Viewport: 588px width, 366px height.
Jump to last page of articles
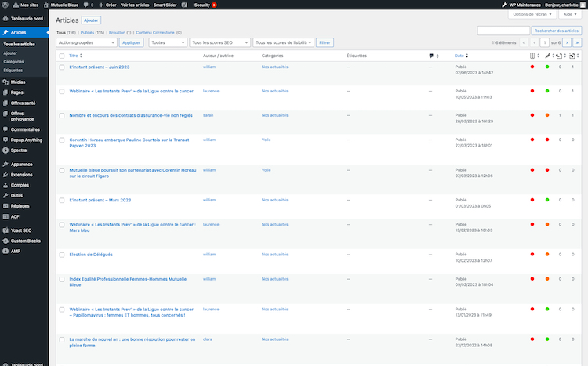click(x=577, y=42)
